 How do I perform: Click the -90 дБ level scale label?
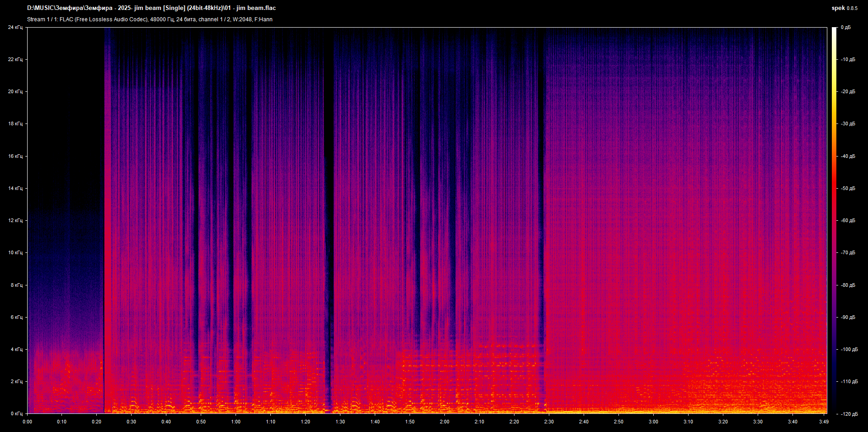pos(848,317)
